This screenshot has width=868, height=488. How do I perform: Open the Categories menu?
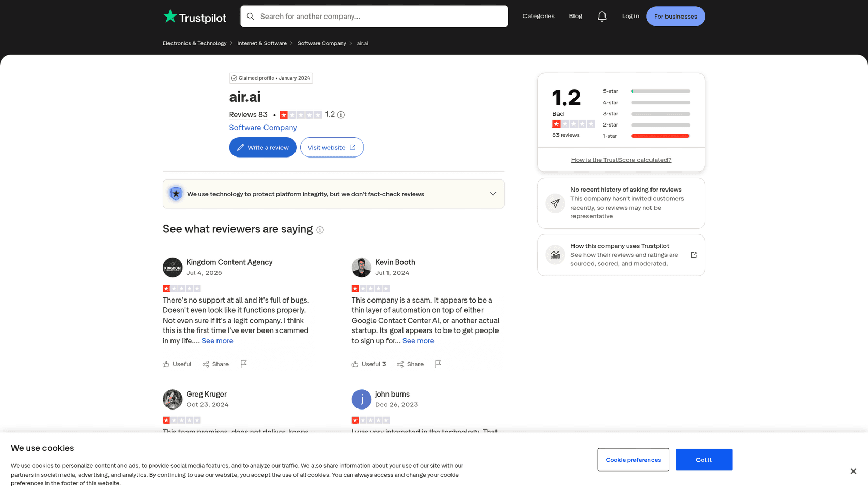pos(538,16)
